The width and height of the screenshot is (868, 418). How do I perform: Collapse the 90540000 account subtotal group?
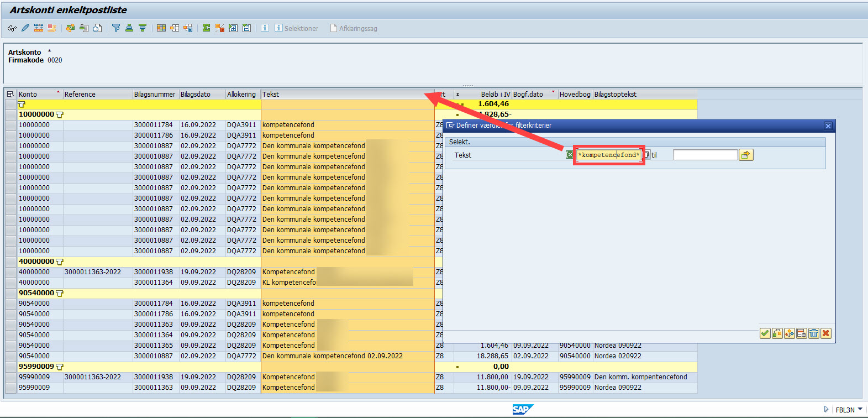60,293
